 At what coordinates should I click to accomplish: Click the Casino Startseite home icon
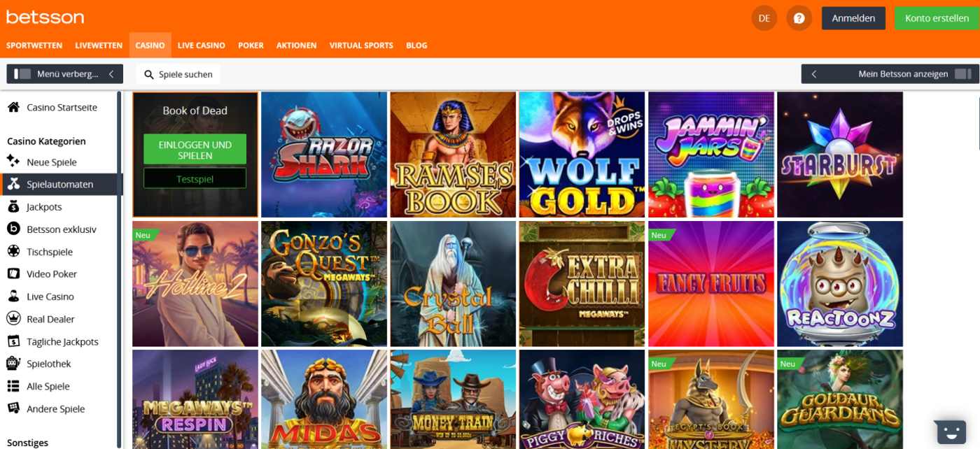pos(13,107)
